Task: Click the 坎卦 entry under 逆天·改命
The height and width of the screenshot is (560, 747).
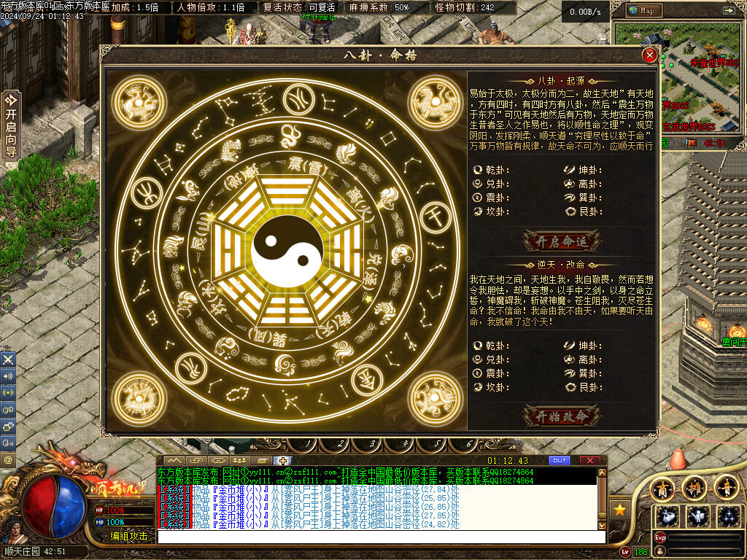Action: point(491,387)
